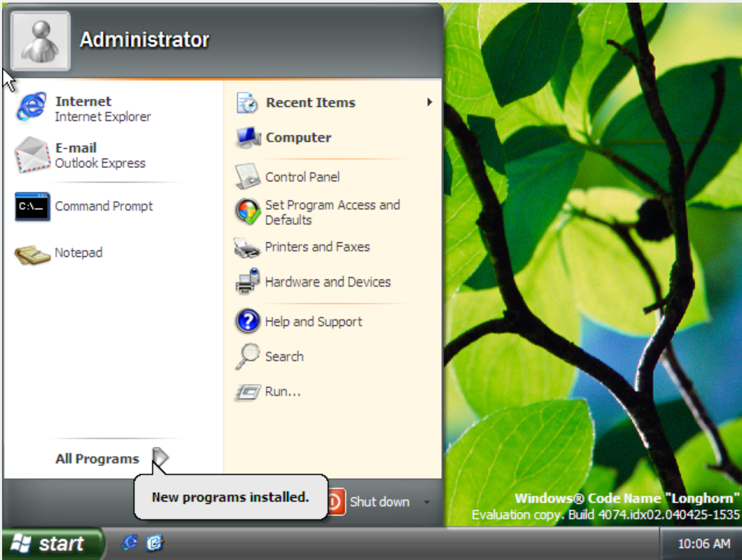Click the Search magnifying glass icon
Image resolution: width=742 pixels, height=560 pixels.
pos(248,356)
